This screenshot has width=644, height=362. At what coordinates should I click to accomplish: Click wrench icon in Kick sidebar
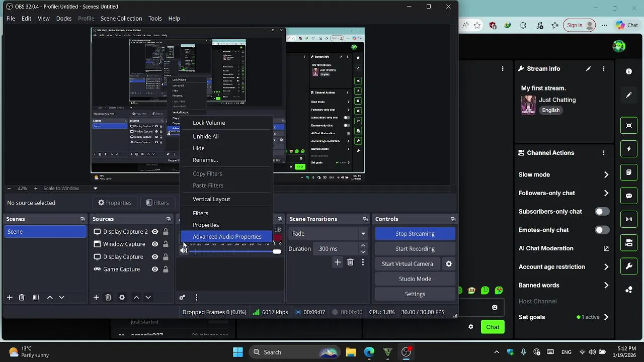629,266
